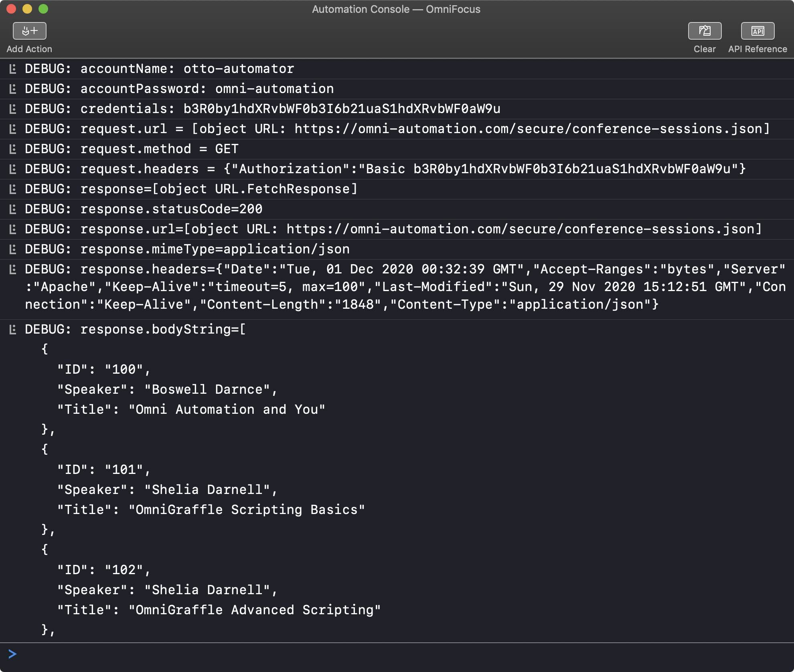Click the console input field at prompt
The height and width of the screenshot is (672, 794).
pyautogui.click(x=401, y=654)
